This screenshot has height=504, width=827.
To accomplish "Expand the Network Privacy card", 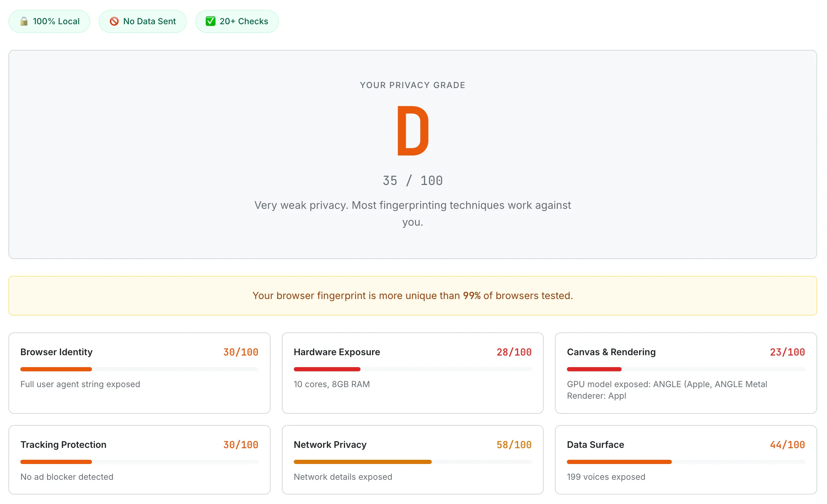I will click(x=412, y=460).
